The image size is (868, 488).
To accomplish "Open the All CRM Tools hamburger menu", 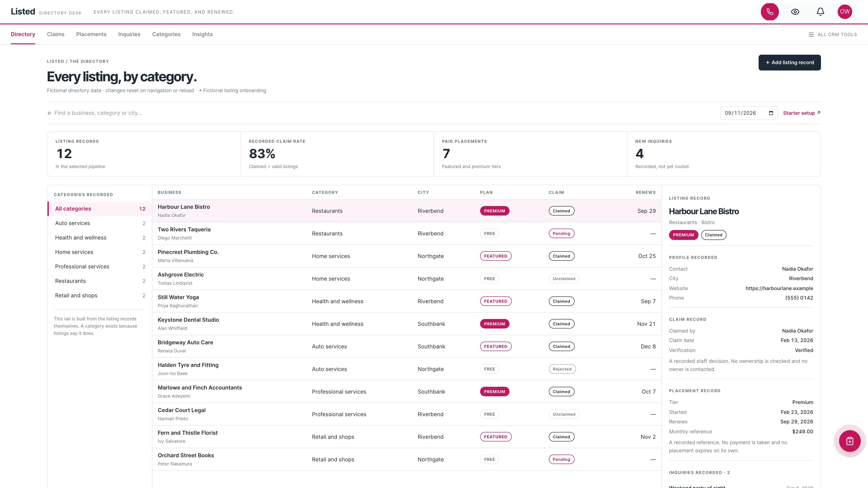I will (x=833, y=34).
